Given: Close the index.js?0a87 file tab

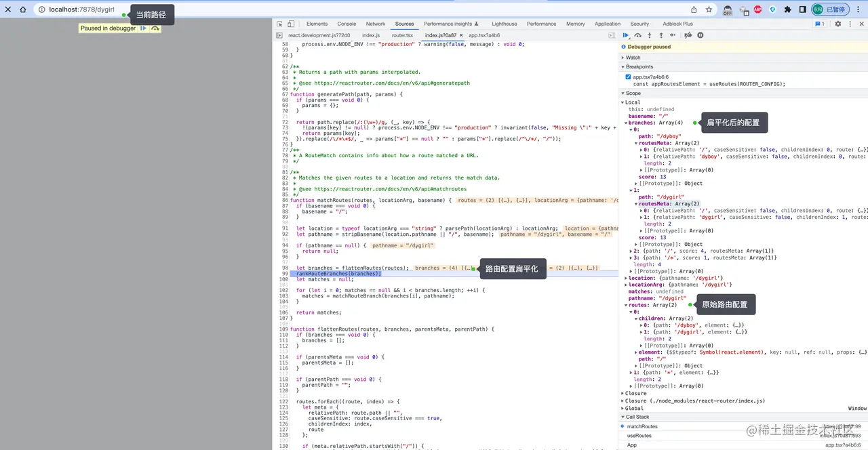Looking at the screenshot, I should click(x=461, y=35).
